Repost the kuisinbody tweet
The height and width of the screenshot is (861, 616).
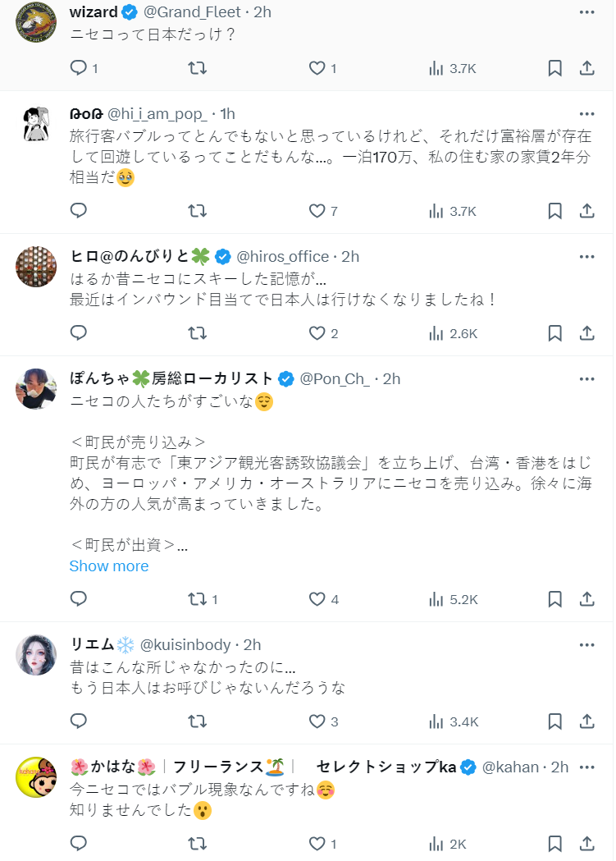pos(198,721)
